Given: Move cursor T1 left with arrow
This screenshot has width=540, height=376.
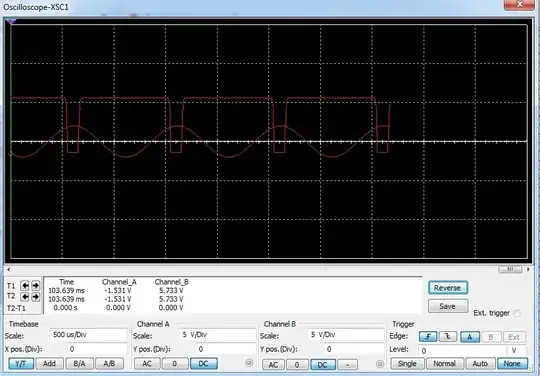Looking at the screenshot, I should (x=24, y=285).
